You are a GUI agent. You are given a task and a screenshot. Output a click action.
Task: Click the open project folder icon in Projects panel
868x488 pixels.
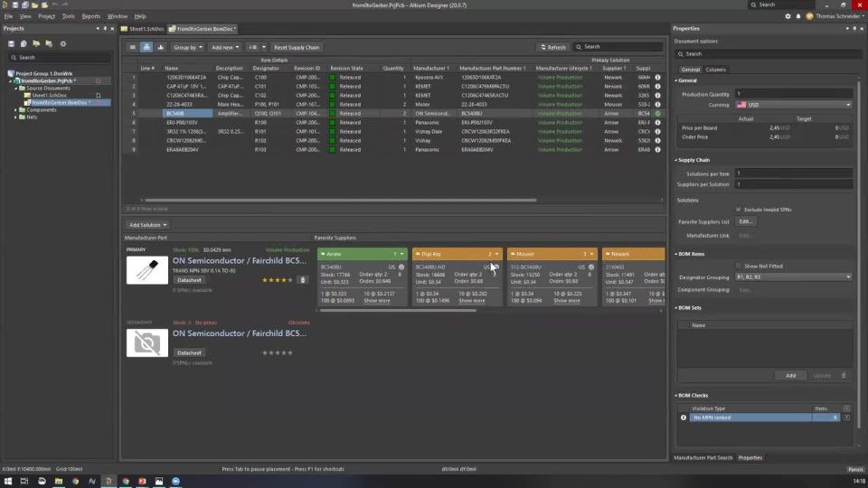(x=36, y=43)
